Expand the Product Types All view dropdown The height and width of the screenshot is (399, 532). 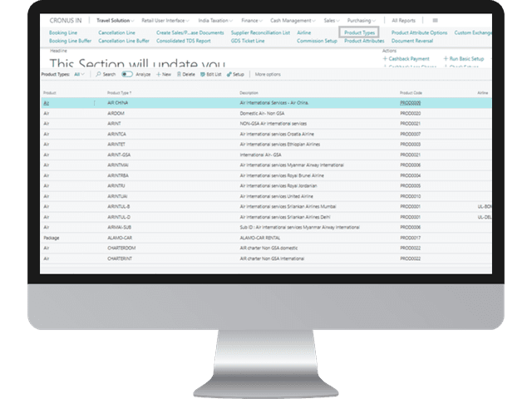(79, 74)
